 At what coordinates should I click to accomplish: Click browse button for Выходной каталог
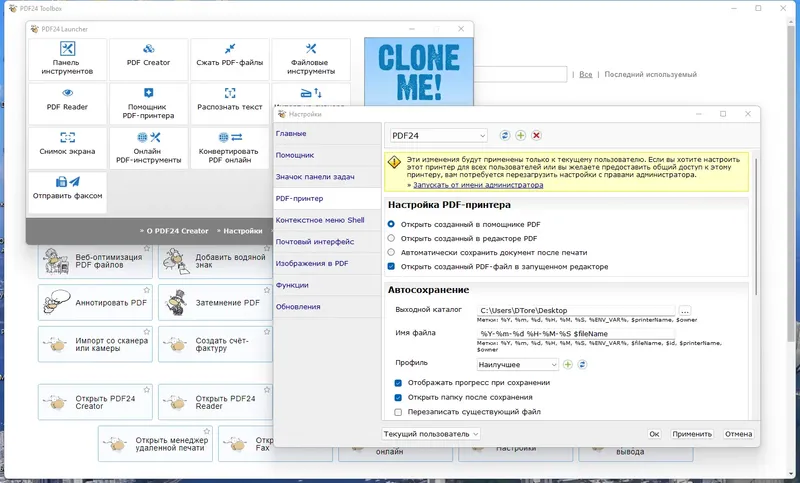[685, 311]
